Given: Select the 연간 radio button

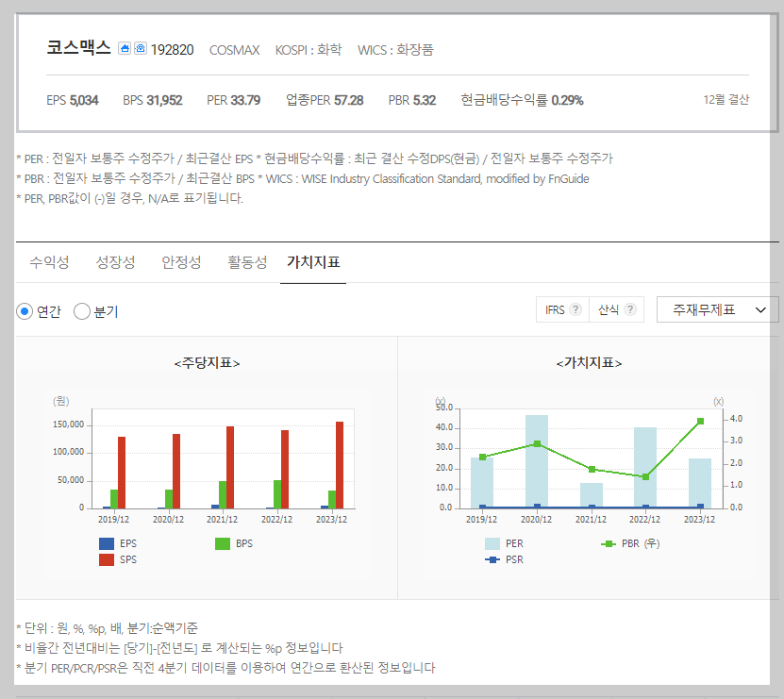Looking at the screenshot, I should coord(25,311).
